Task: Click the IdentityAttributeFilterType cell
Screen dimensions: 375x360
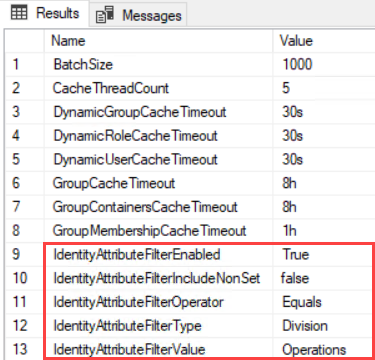Action: point(158,326)
